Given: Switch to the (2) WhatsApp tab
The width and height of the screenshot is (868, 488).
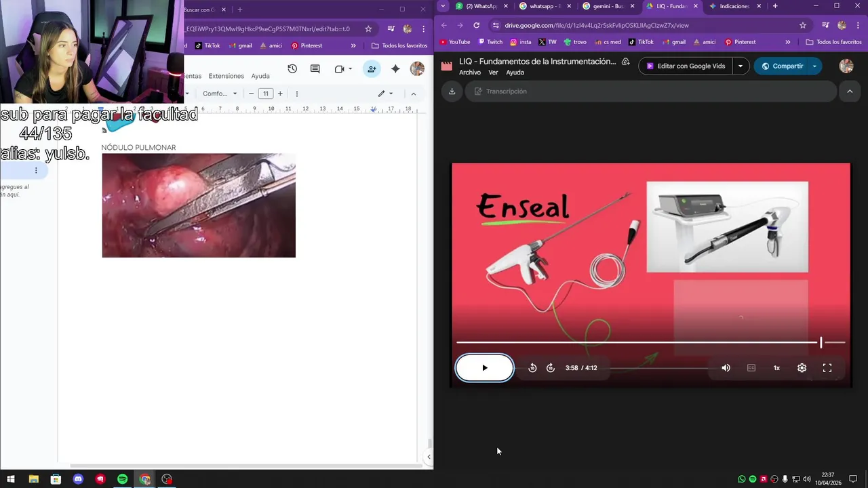Looking at the screenshot, I should click(x=481, y=6).
